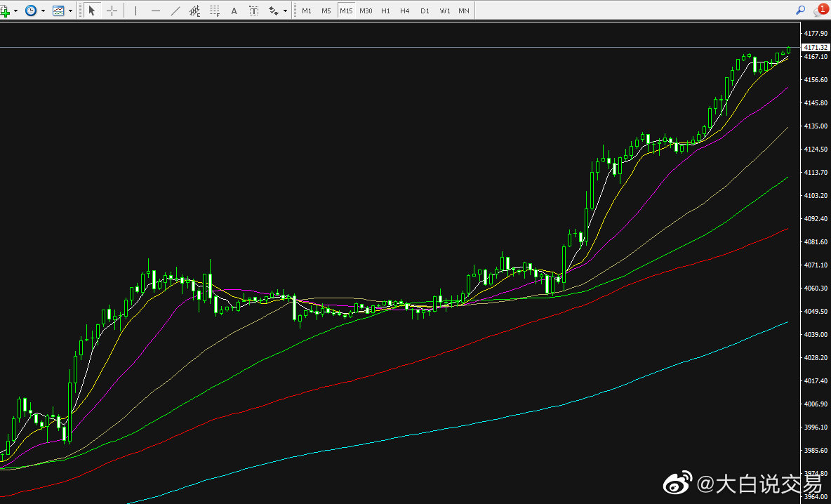Open the chart templates icon

(58, 11)
